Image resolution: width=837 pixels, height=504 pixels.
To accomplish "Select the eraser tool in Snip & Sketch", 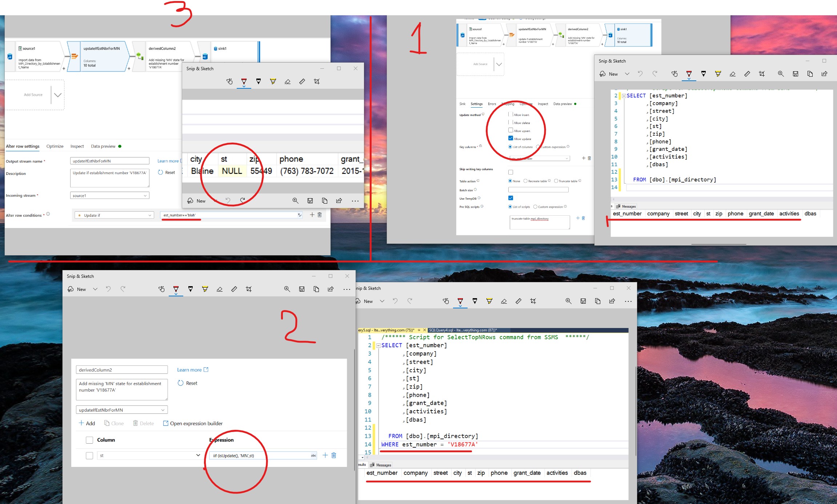I will click(x=288, y=81).
